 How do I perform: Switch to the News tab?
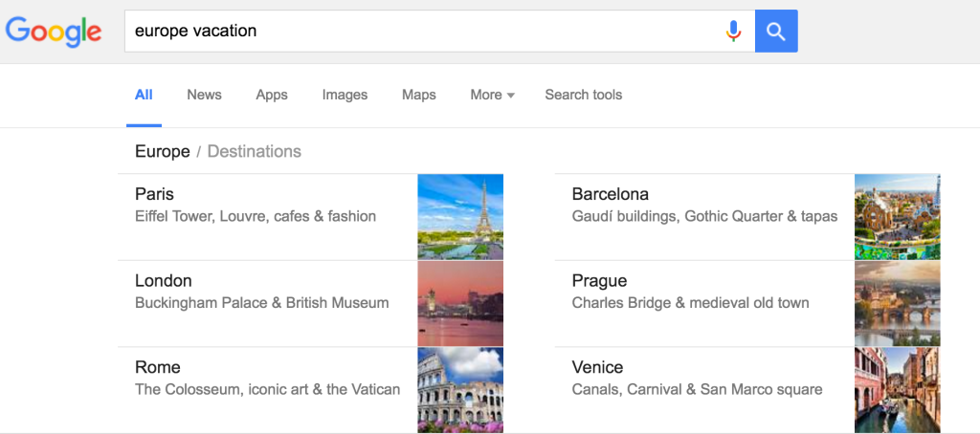pyautogui.click(x=204, y=95)
